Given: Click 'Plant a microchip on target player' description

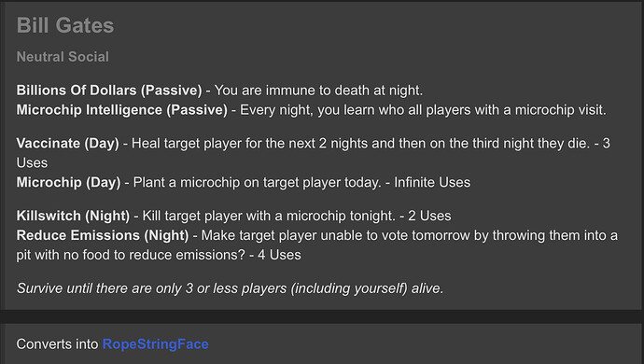Looking at the screenshot, I should point(237,182).
